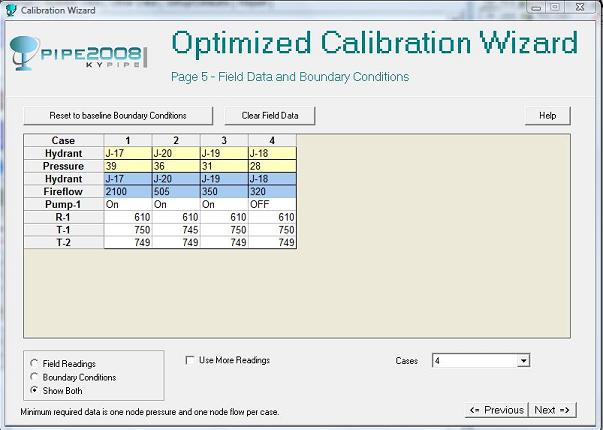Click Fireflow value 2100
Image resolution: width=603 pixels, height=430 pixels.
[x=128, y=192]
